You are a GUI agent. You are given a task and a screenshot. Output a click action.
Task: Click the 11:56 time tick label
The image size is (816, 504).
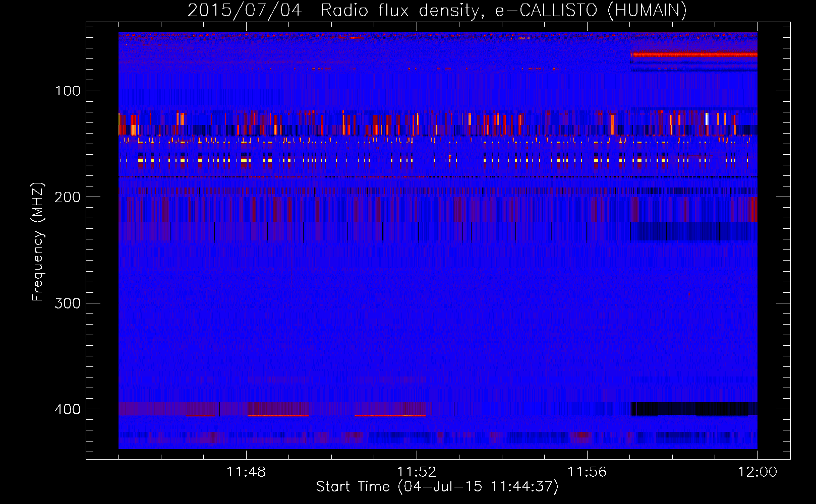coord(587,472)
